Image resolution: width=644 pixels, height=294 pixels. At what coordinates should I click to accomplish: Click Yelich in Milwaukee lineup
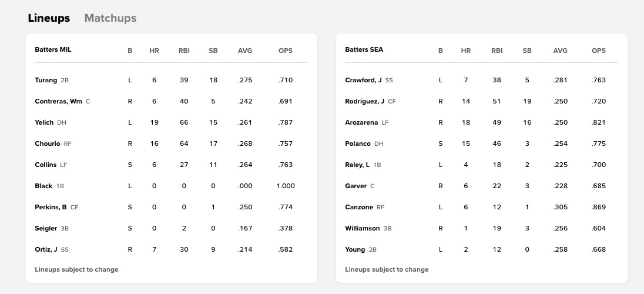(x=44, y=122)
